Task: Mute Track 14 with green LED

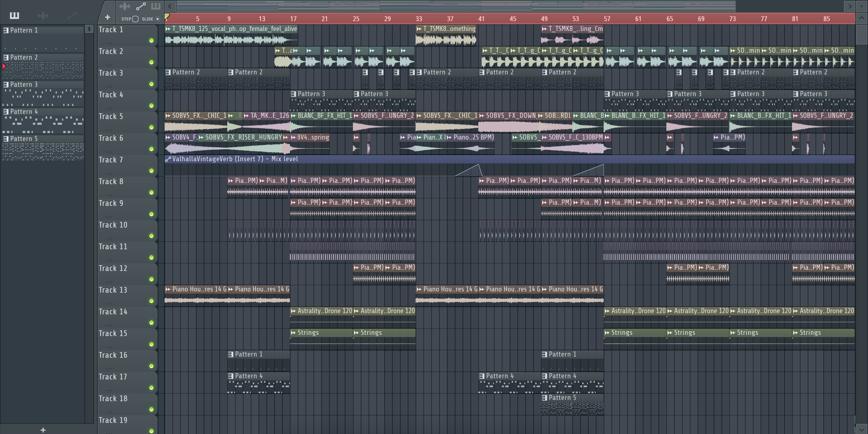Action: (152, 323)
